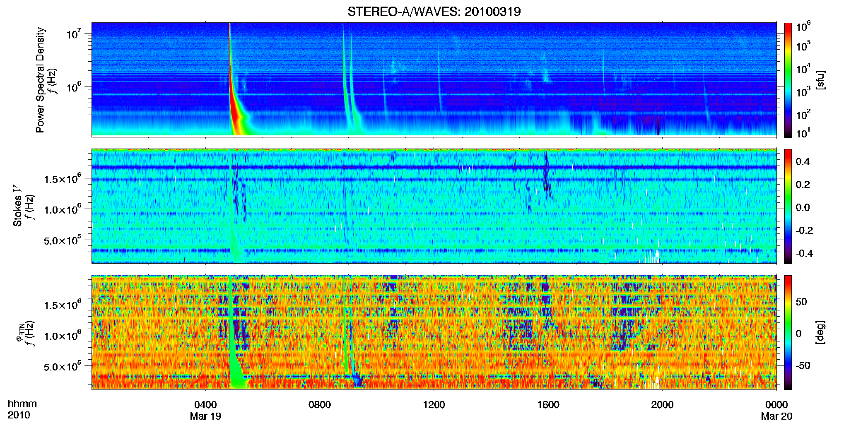
Task: Select the [deg] color bar unit label
Action: [x=820, y=332]
